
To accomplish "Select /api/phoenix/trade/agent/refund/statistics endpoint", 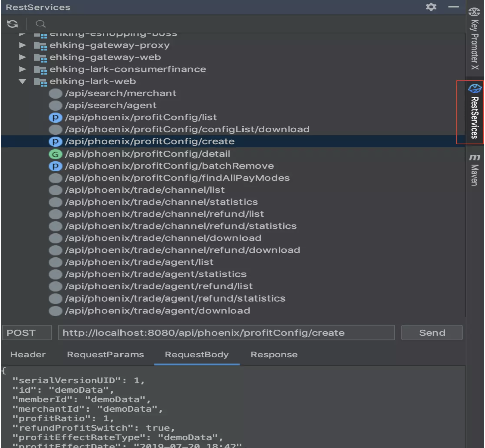I will point(175,298).
